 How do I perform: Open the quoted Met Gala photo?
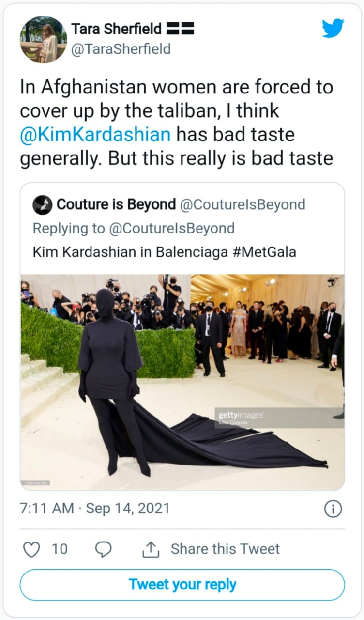pos(182,380)
